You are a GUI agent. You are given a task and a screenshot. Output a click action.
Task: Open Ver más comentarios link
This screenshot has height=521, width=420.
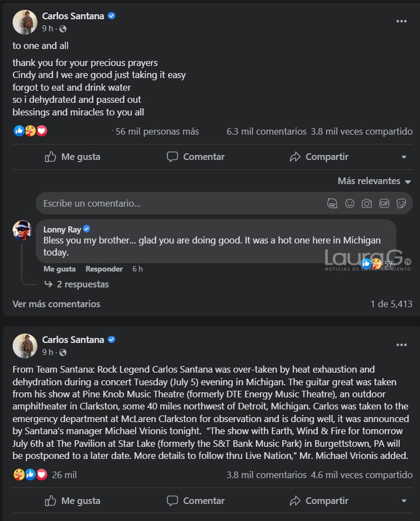coord(57,304)
